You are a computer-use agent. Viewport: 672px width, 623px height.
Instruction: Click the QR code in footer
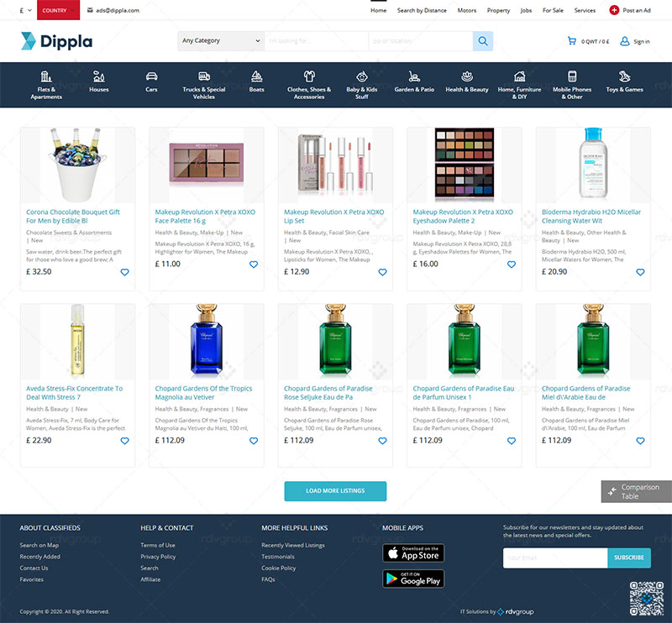(x=647, y=599)
